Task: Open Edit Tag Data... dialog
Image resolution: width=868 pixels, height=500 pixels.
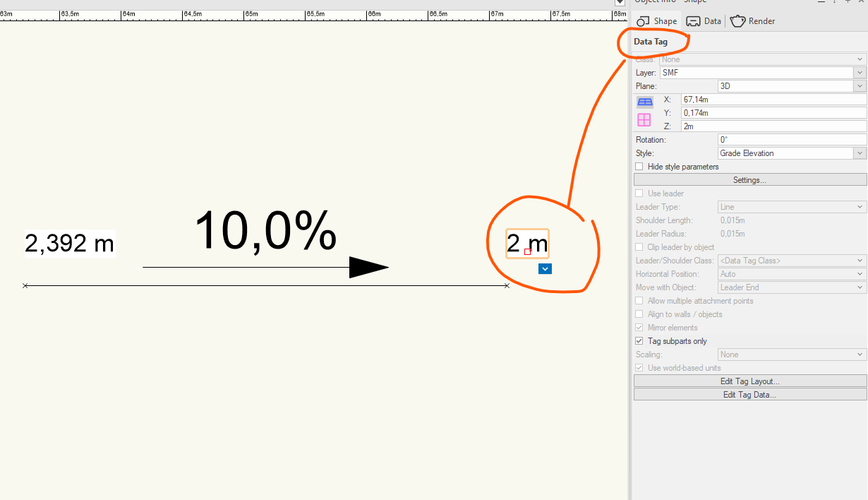Action: click(749, 395)
